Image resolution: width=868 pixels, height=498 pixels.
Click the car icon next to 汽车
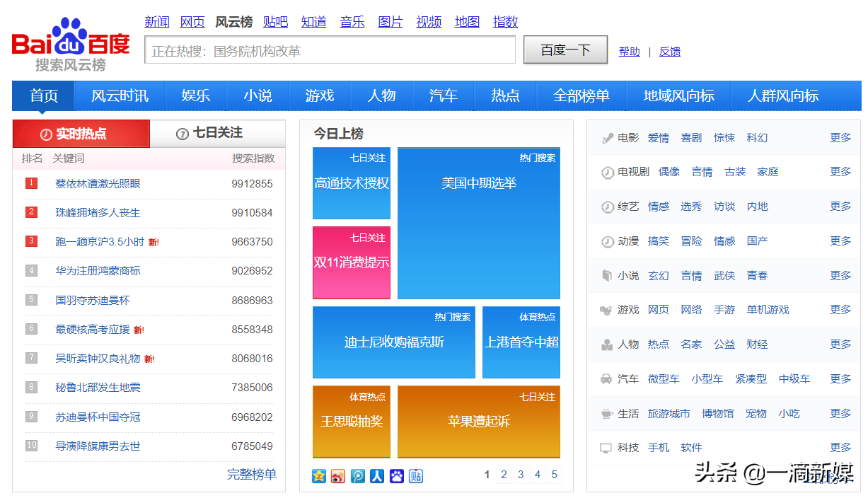[608, 378]
